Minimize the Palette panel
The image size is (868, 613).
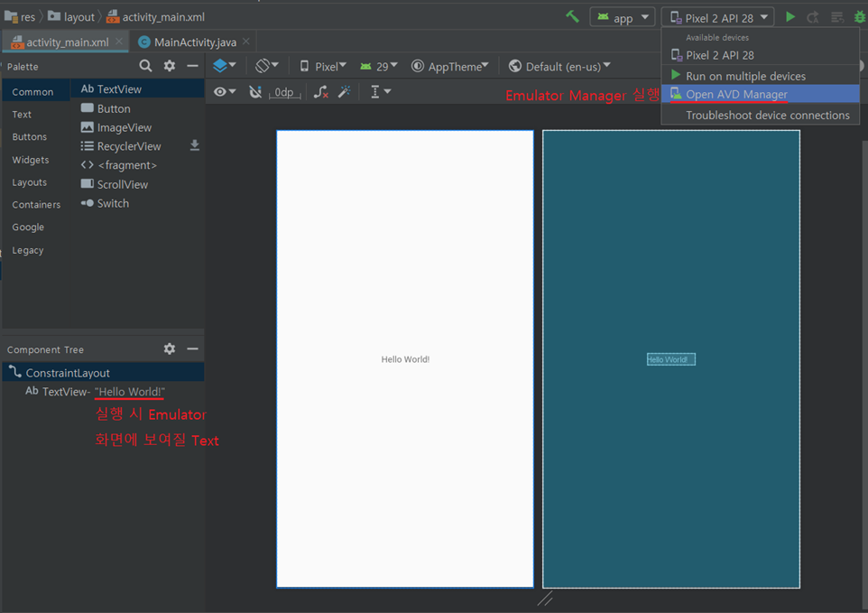coord(193,66)
